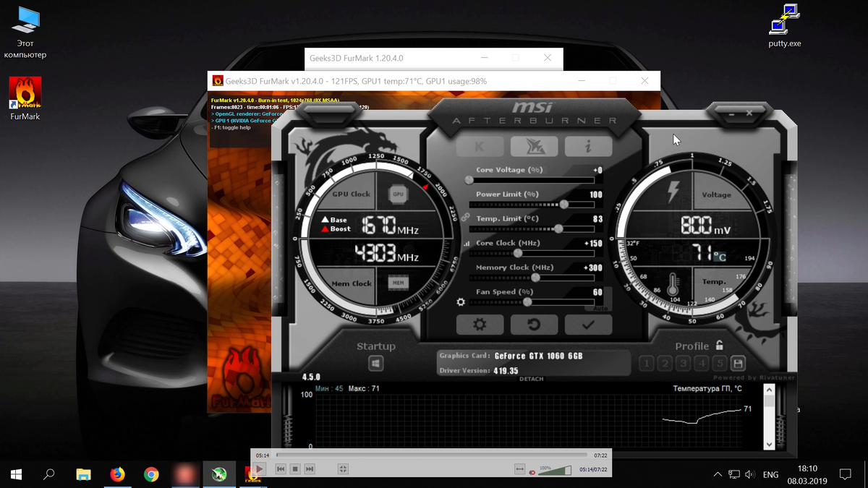The width and height of the screenshot is (868, 488).
Task: Click the ENG language indicator
Action: click(770, 475)
